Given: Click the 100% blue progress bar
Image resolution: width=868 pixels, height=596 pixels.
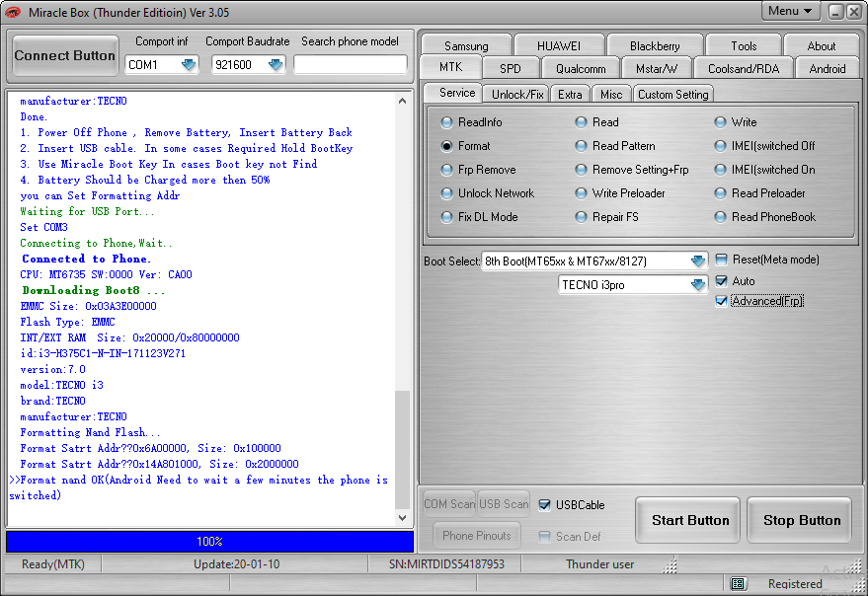Looking at the screenshot, I should (x=209, y=541).
